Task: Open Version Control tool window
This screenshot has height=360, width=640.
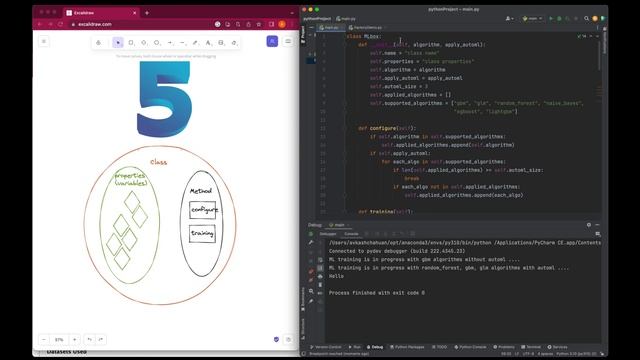Action: pos(326,347)
